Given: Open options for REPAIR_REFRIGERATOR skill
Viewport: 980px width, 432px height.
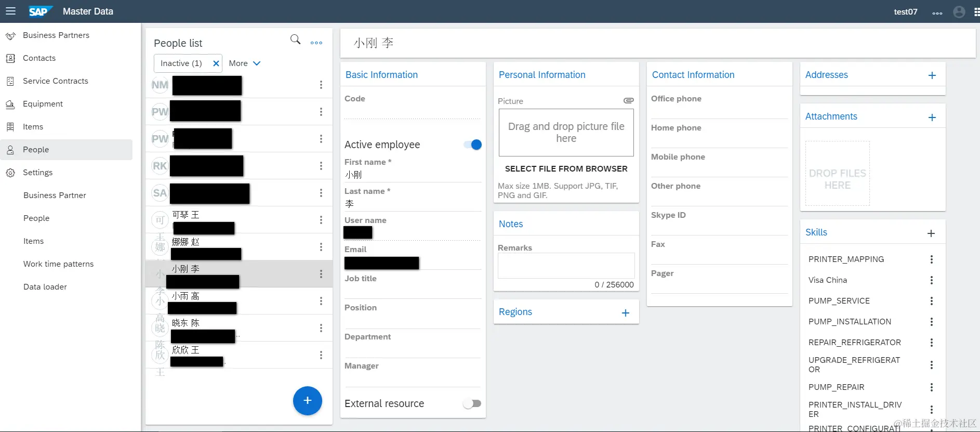Looking at the screenshot, I should 932,343.
